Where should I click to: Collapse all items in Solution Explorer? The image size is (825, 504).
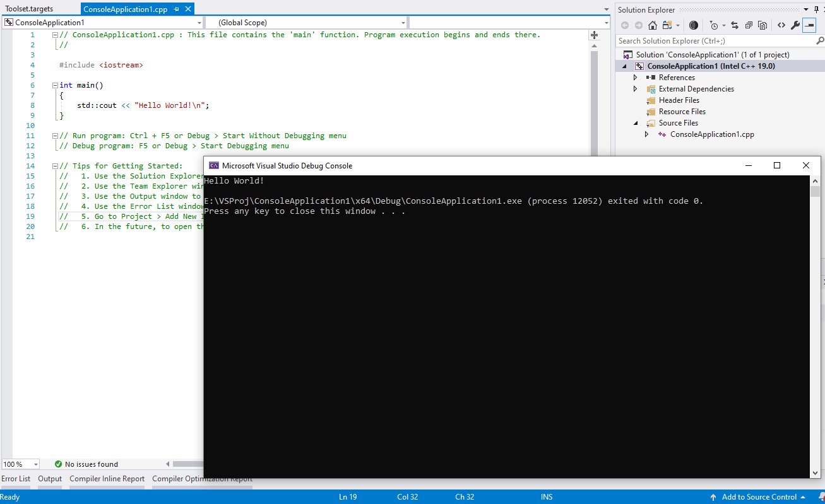(x=749, y=25)
